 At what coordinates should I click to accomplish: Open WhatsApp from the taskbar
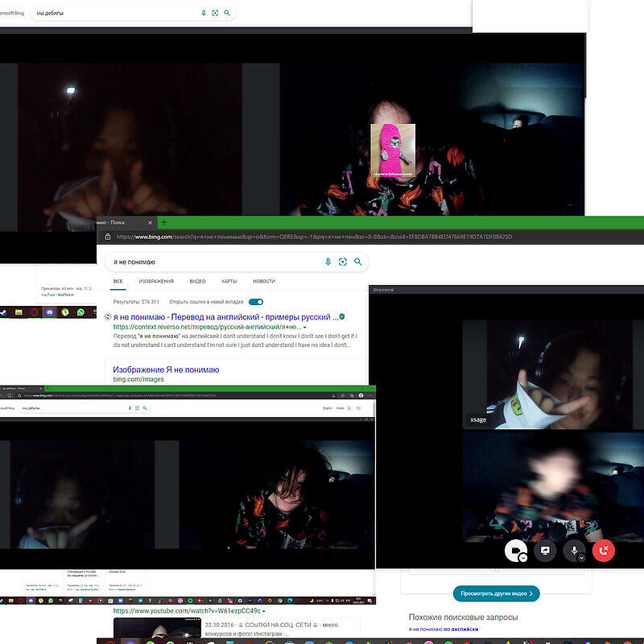coord(80,312)
